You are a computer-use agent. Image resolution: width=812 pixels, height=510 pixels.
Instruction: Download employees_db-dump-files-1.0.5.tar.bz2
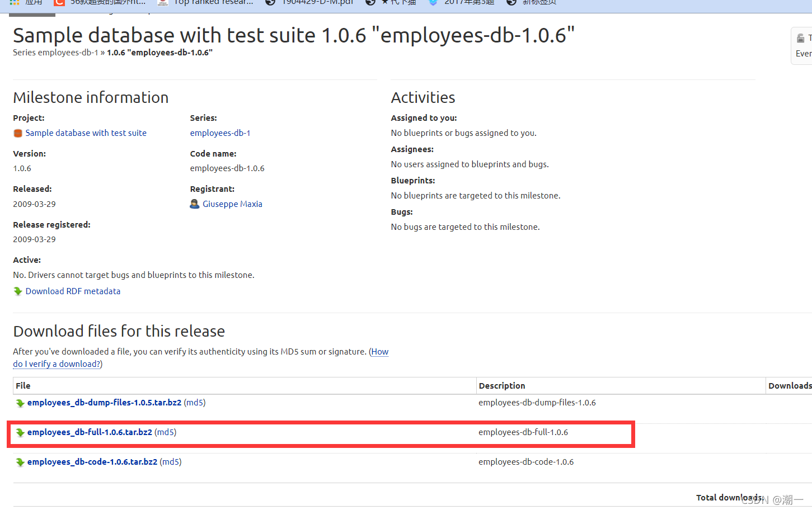(104, 403)
